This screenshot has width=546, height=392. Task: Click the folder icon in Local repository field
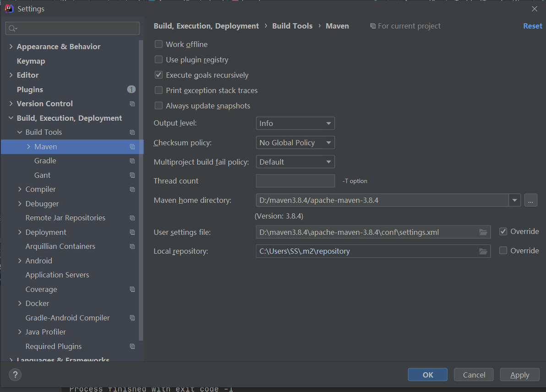coord(483,251)
